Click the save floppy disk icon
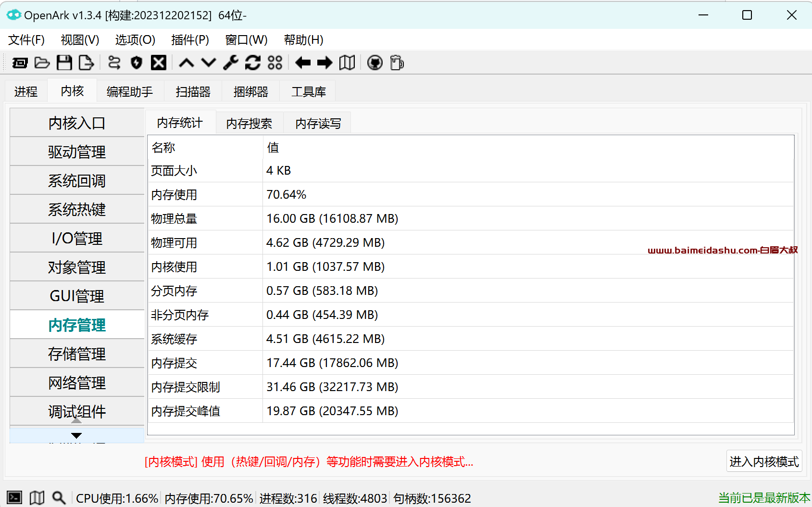The width and height of the screenshot is (812, 507). click(64, 63)
